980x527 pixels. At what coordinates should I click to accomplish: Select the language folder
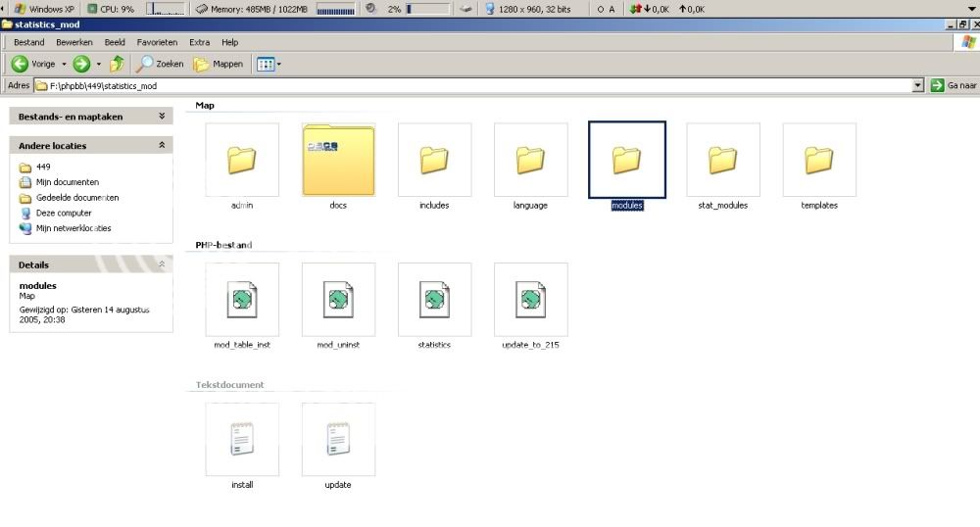530,160
